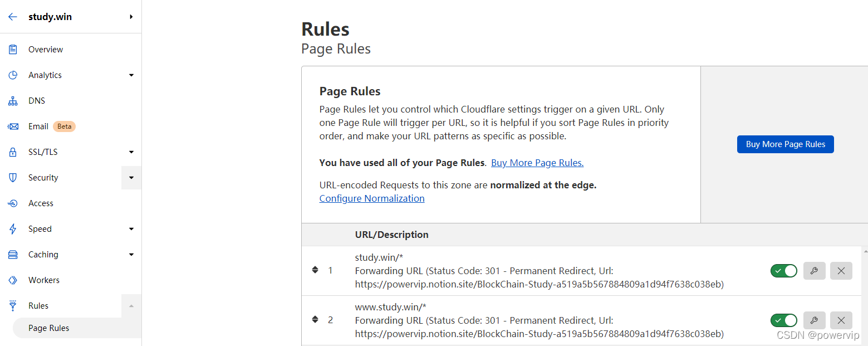The height and width of the screenshot is (346, 868).
Task: Expand the Analytics submenu arrow
Action: click(x=131, y=75)
